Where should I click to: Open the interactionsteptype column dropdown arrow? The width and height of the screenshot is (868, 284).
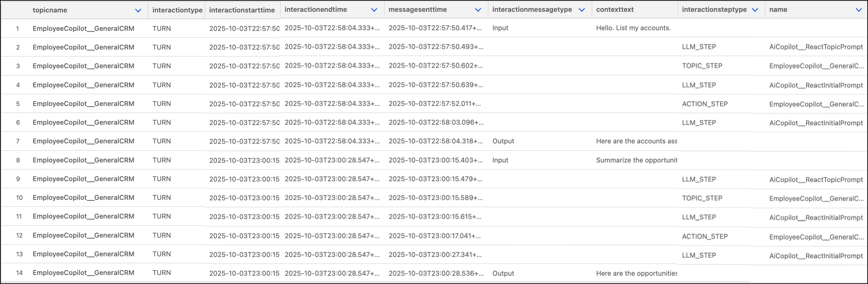tap(755, 10)
